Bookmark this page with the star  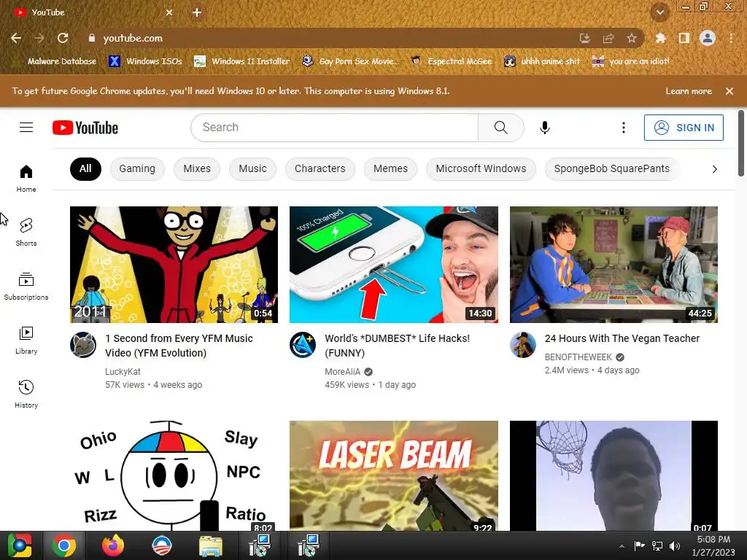[x=631, y=38]
